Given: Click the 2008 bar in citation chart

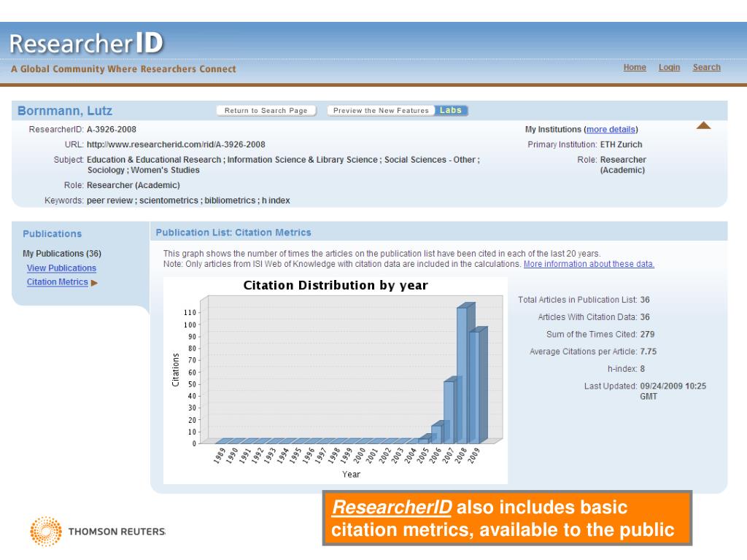Looking at the screenshot, I should [x=463, y=374].
